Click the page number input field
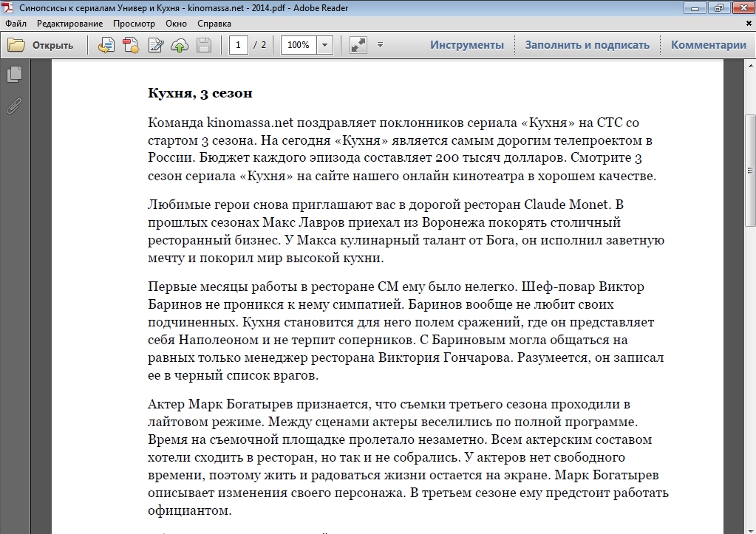The height and width of the screenshot is (534, 756). click(238, 45)
